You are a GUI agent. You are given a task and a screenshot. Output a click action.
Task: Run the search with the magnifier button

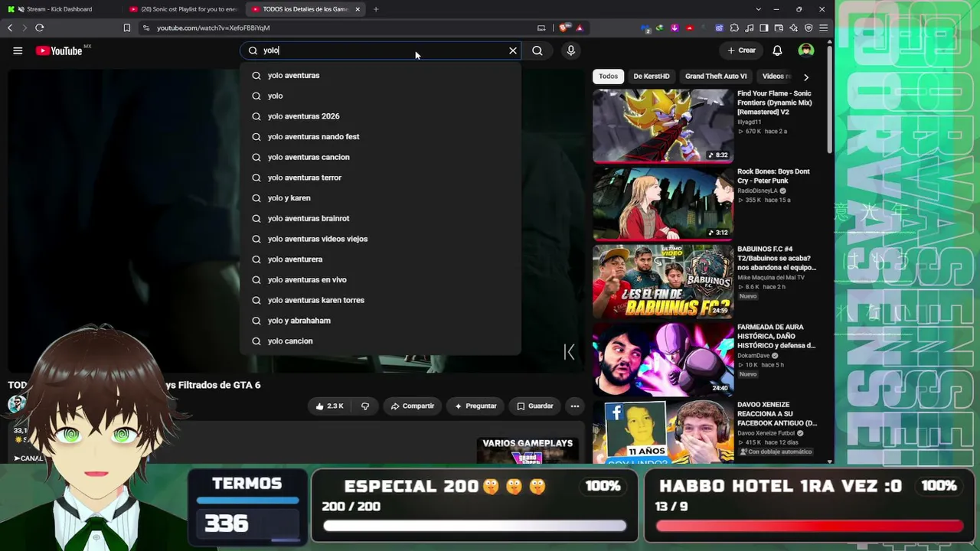tap(537, 51)
